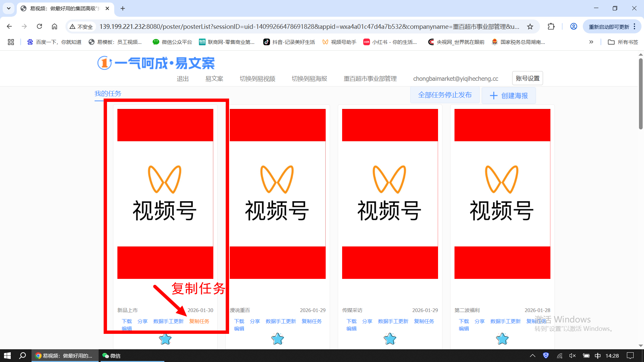Open the 联商网 bookmark

click(x=227, y=42)
